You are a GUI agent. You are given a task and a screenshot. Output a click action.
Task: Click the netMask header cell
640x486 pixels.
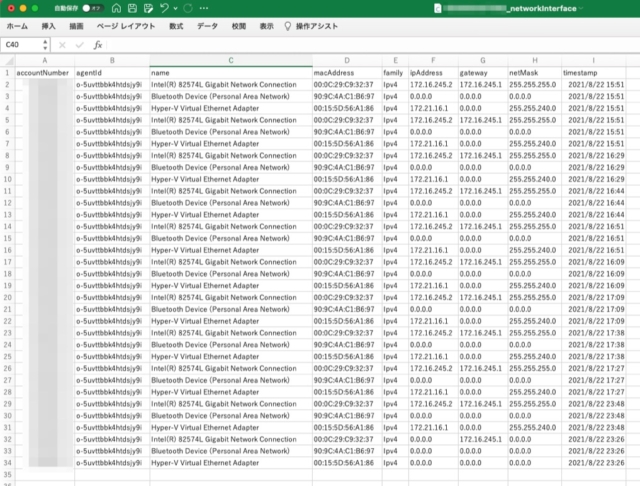click(x=535, y=73)
